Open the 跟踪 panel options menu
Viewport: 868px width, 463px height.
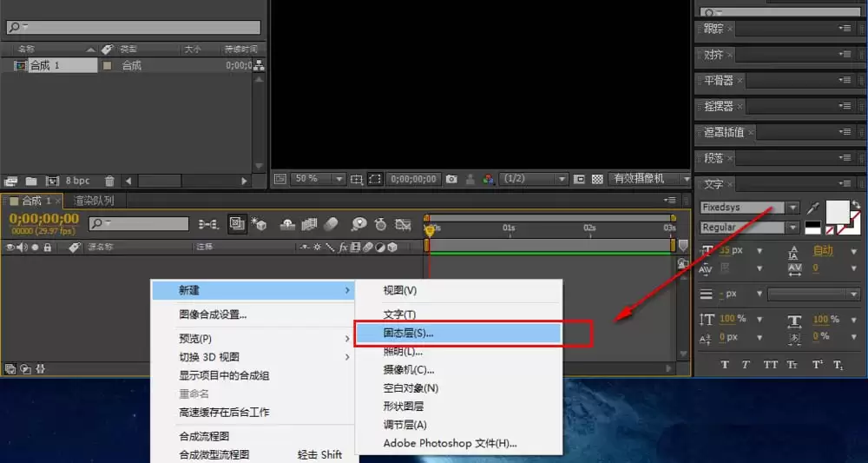(x=845, y=29)
